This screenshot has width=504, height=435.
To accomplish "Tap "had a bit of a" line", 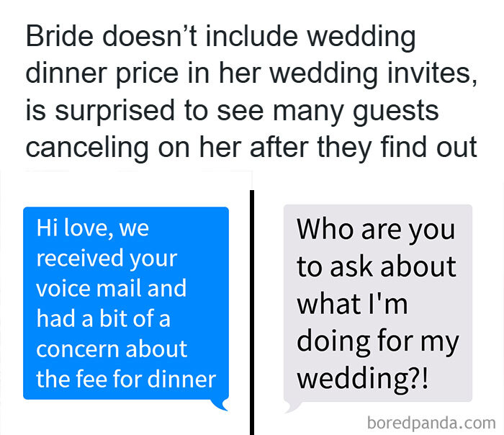I will (103, 318).
